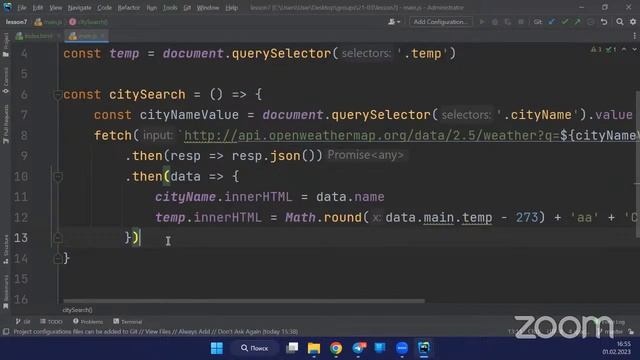Image resolution: width=640 pixels, height=360 pixels.
Task: Open the Window menu
Action: click(208, 8)
